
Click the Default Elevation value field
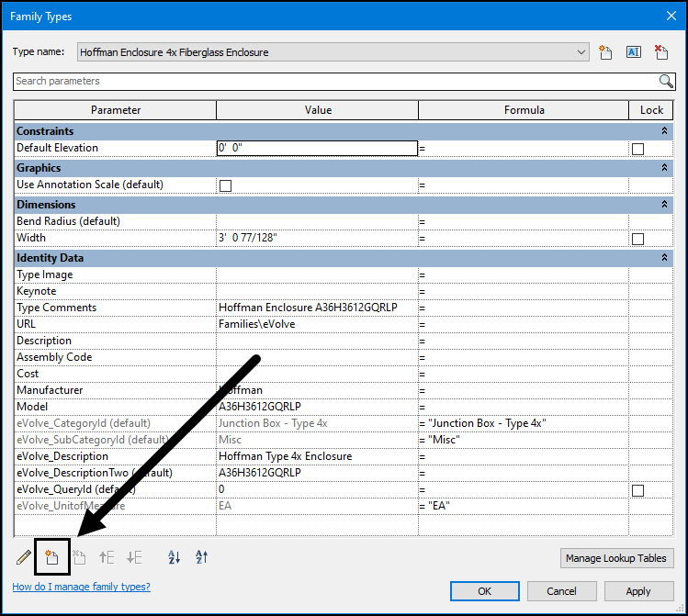[317, 148]
